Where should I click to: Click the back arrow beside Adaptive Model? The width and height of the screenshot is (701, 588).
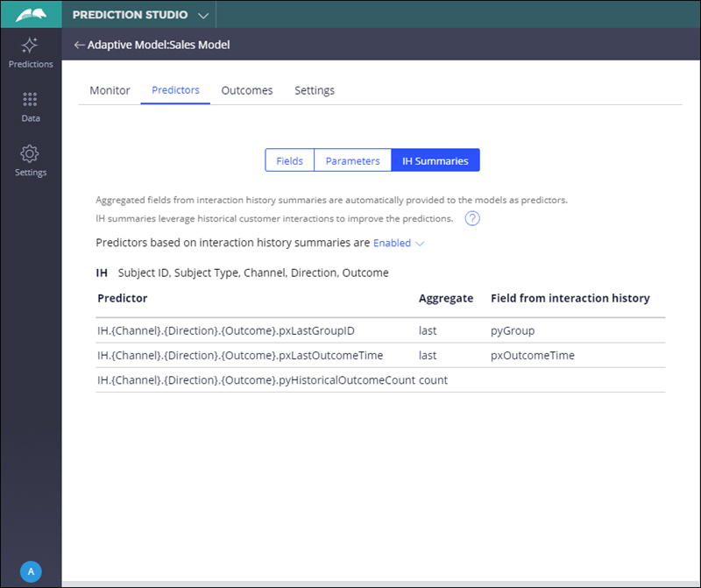click(x=79, y=45)
